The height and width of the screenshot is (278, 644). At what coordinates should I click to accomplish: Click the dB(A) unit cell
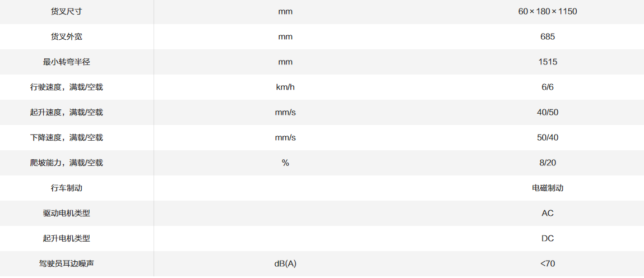point(285,263)
